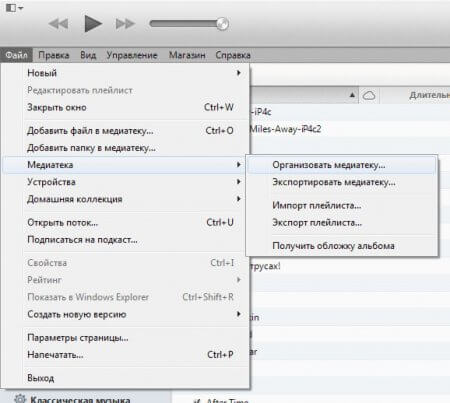Image resolution: width=450 pixels, height=403 pixels.
Task: Click the sort arrow in column header
Action: click(352, 95)
